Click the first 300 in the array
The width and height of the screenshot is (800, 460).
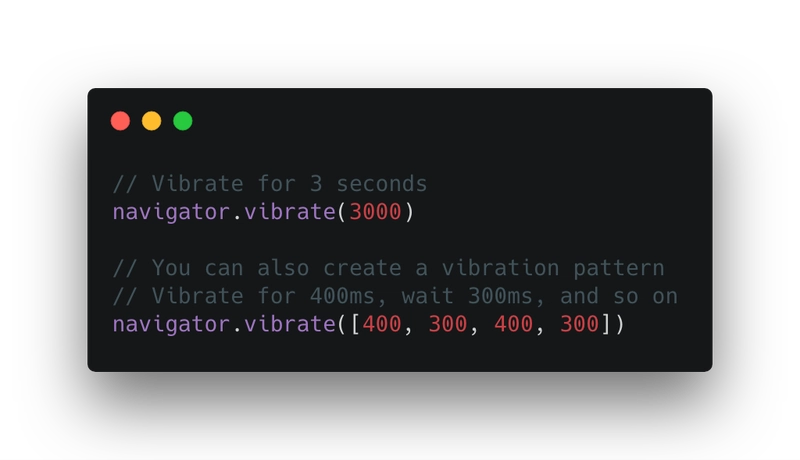tap(447, 324)
